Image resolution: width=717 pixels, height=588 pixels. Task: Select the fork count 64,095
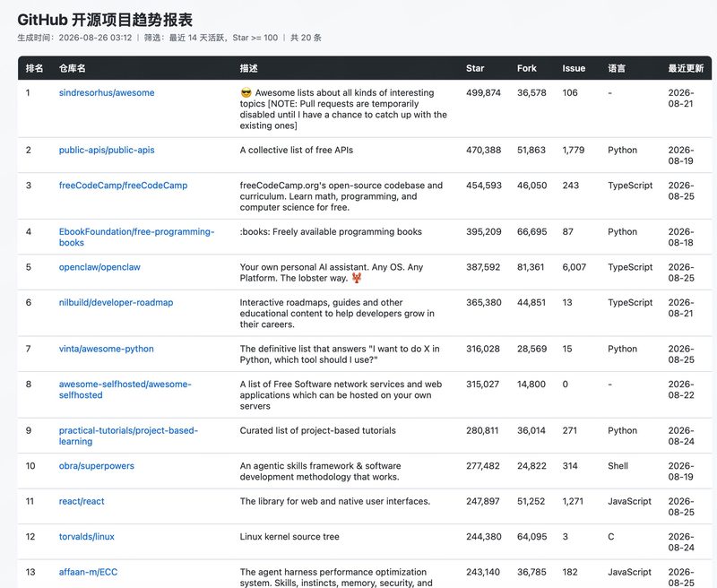click(x=531, y=537)
